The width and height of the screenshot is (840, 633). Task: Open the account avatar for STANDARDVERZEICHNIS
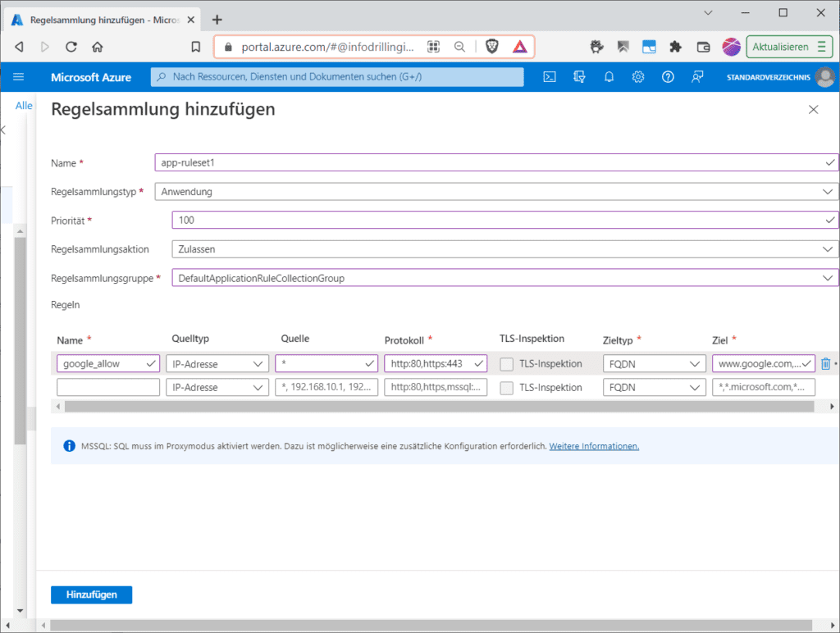(x=824, y=77)
